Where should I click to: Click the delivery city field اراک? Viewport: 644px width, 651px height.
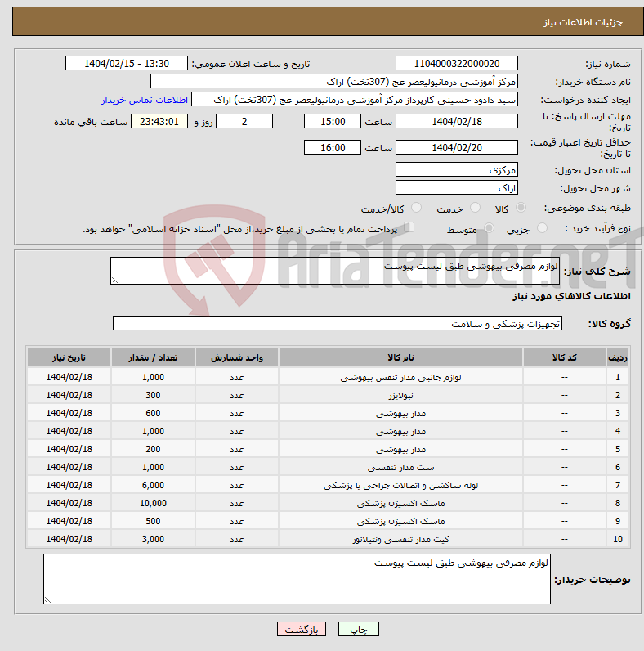(457, 187)
